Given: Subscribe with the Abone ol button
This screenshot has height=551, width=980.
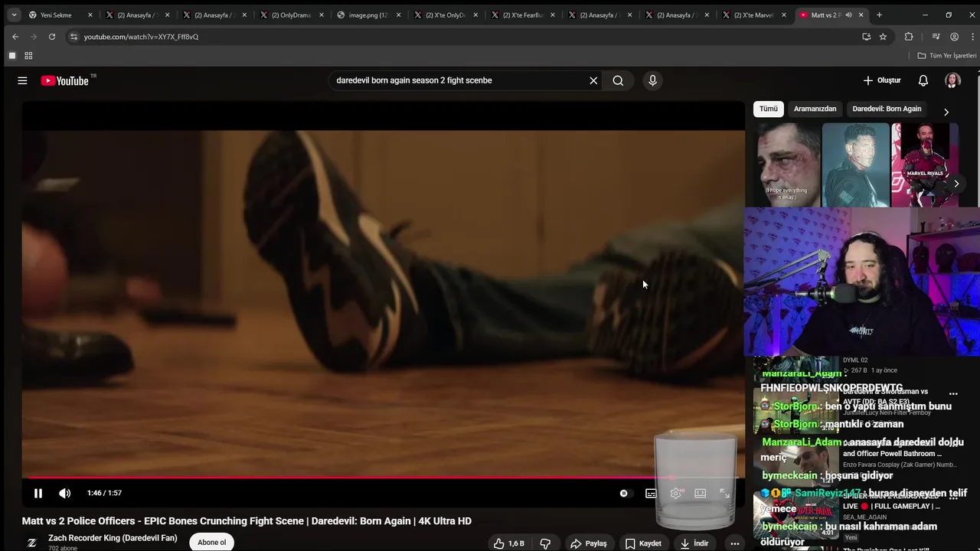Looking at the screenshot, I should (x=211, y=543).
